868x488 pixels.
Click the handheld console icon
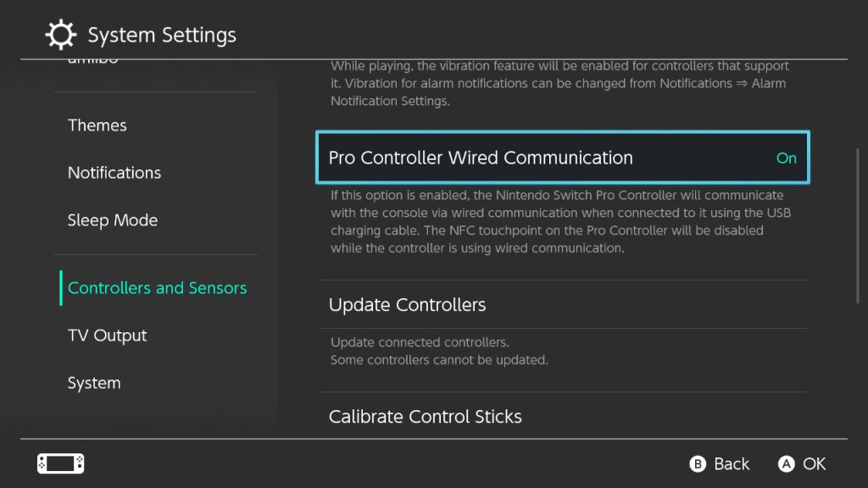point(60,463)
